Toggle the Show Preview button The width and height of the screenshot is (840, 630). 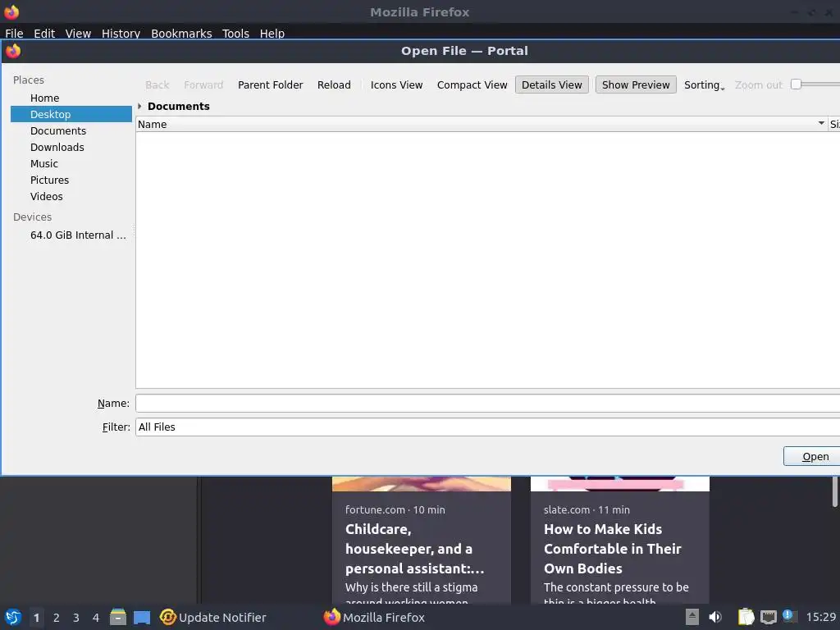pyautogui.click(x=636, y=84)
